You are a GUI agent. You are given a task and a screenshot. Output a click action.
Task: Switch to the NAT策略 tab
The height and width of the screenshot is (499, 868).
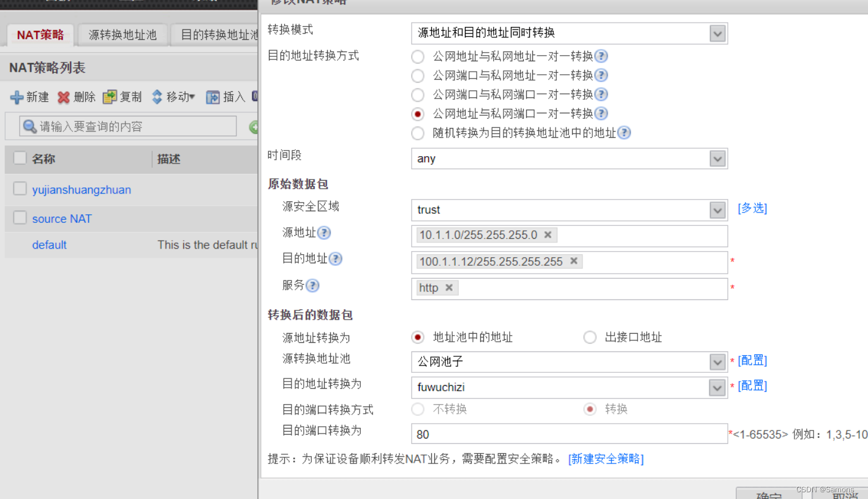(40, 35)
